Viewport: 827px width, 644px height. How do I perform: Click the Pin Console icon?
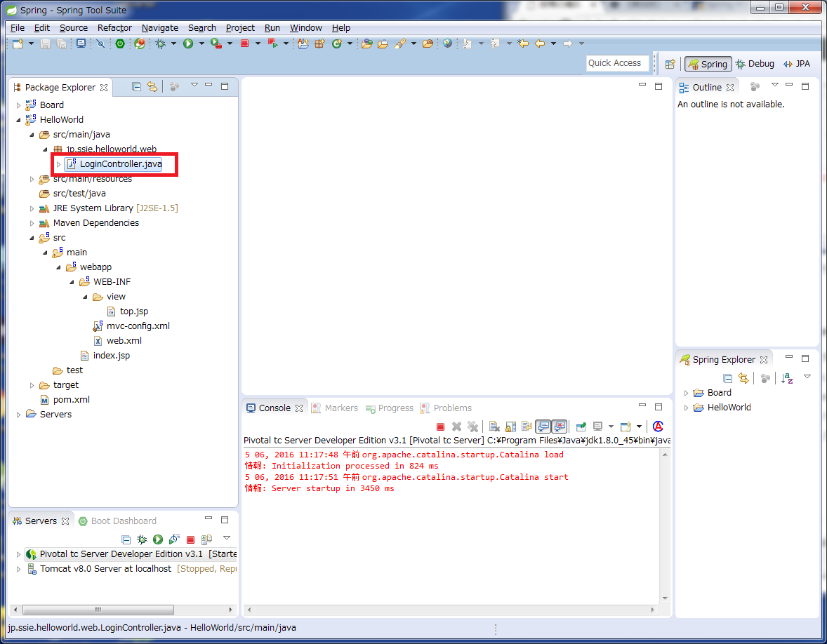click(x=581, y=427)
